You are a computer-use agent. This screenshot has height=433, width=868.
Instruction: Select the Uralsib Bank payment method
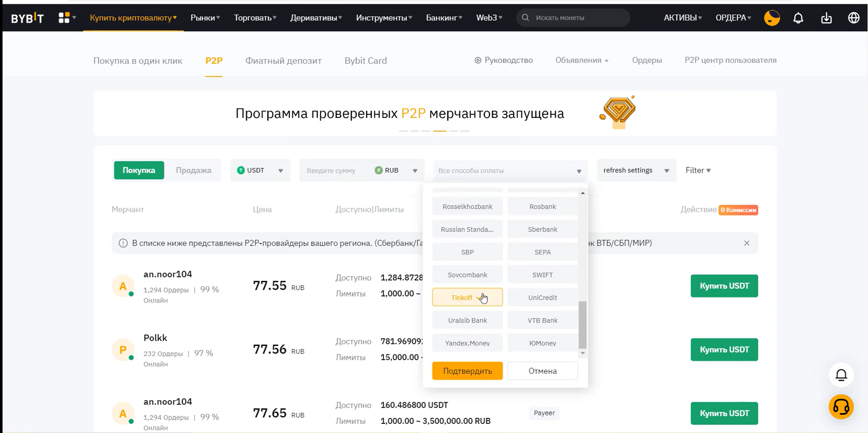(468, 320)
